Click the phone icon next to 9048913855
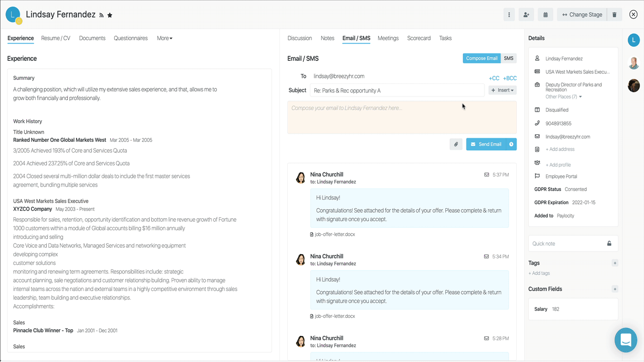 pos(537,123)
